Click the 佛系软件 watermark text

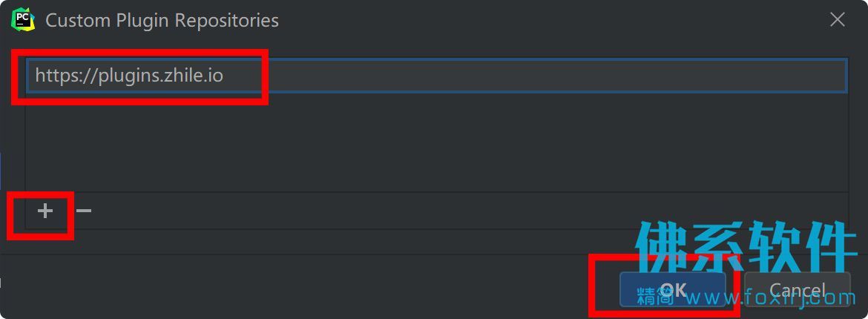[746, 246]
